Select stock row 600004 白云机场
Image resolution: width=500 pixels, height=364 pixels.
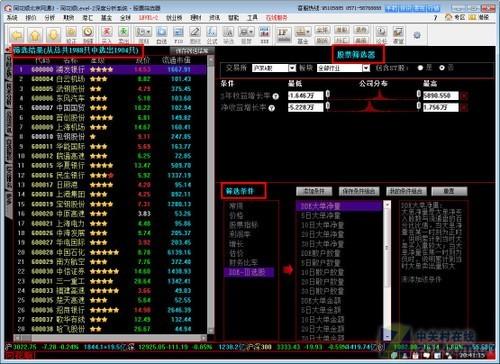point(110,79)
